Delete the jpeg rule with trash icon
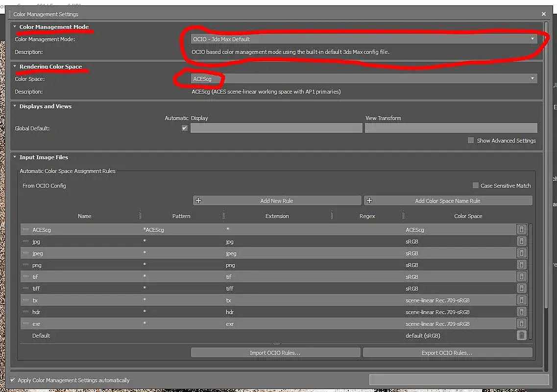Screen dimensions: 557x392 (x=521, y=253)
